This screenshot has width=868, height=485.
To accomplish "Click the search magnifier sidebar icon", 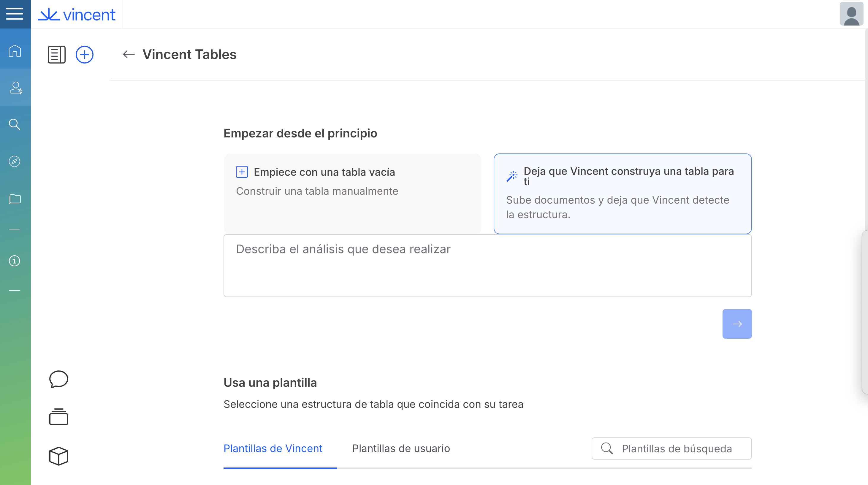I will click(x=15, y=124).
